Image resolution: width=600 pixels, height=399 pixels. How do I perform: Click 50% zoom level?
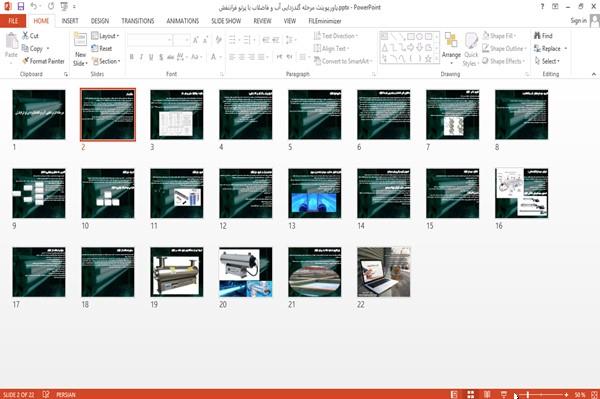tap(580, 394)
